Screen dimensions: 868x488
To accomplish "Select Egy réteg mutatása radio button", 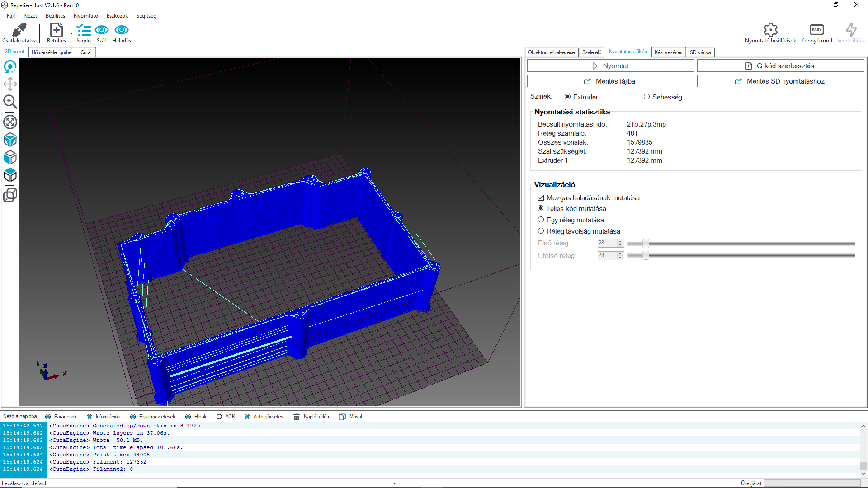I will pos(541,220).
